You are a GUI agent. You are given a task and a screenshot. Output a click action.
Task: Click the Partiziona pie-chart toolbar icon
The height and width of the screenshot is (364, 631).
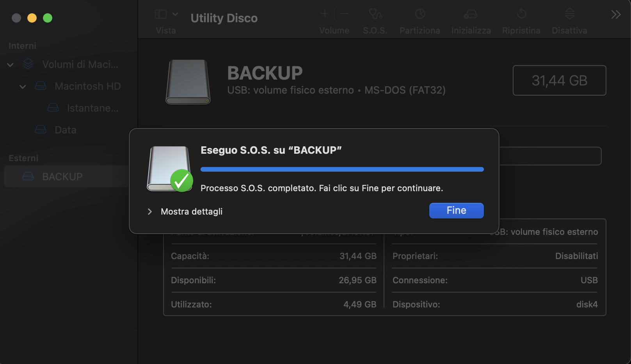coord(420,14)
